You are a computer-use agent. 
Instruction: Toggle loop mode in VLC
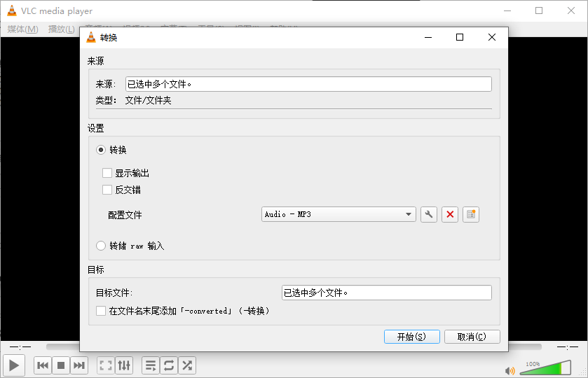[169, 365]
